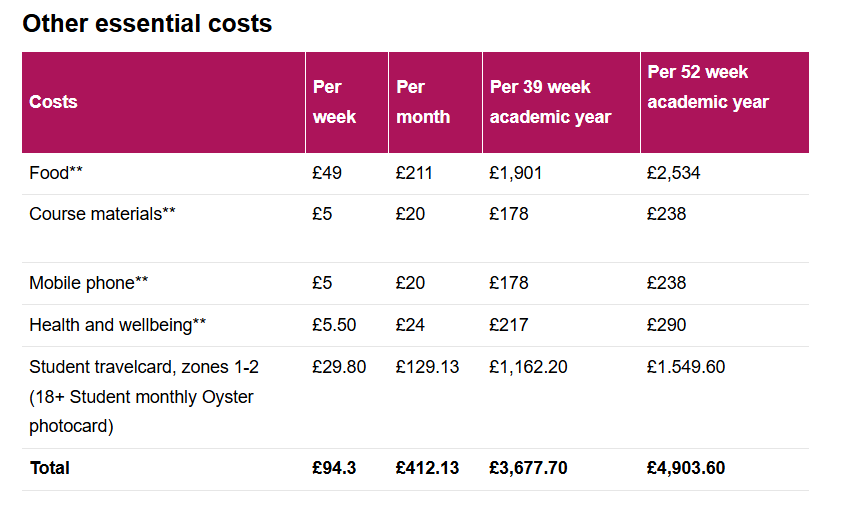
Task: Click the 'Per month' column header
Action: point(423,102)
